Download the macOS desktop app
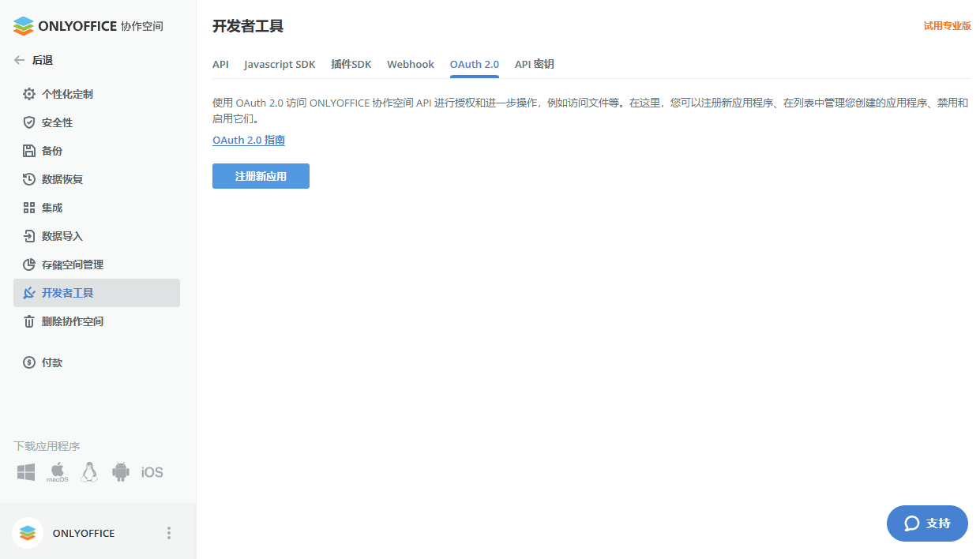This screenshot has width=980, height=559. pyautogui.click(x=58, y=472)
